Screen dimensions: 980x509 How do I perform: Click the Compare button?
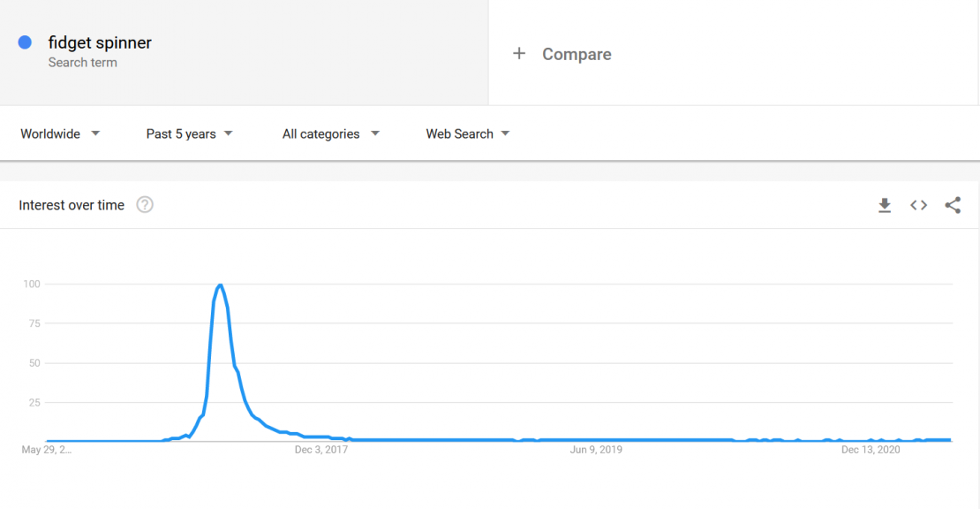pos(577,55)
